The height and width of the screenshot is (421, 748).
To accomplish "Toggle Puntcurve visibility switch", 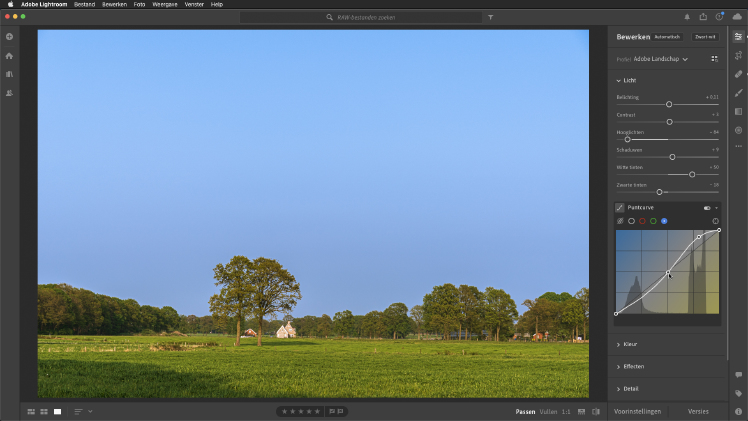I will pyautogui.click(x=707, y=208).
